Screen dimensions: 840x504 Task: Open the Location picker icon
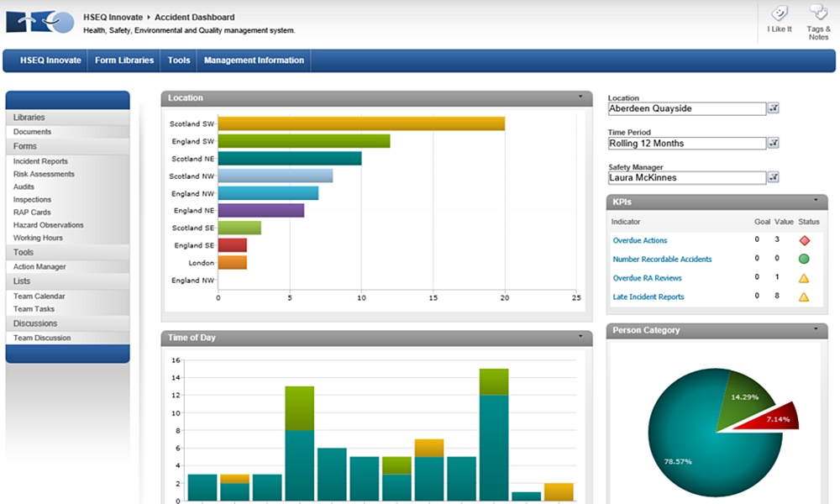click(x=774, y=108)
